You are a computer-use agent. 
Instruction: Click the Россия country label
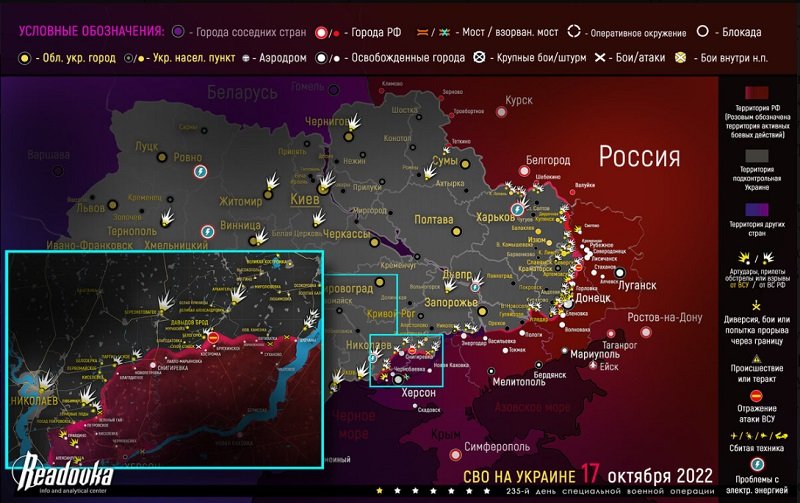(x=639, y=157)
